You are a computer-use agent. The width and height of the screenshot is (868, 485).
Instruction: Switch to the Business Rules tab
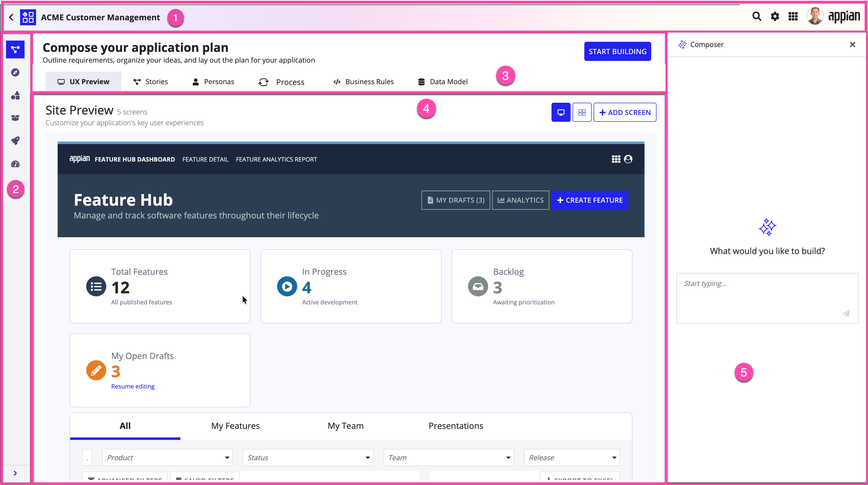[x=364, y=81]
